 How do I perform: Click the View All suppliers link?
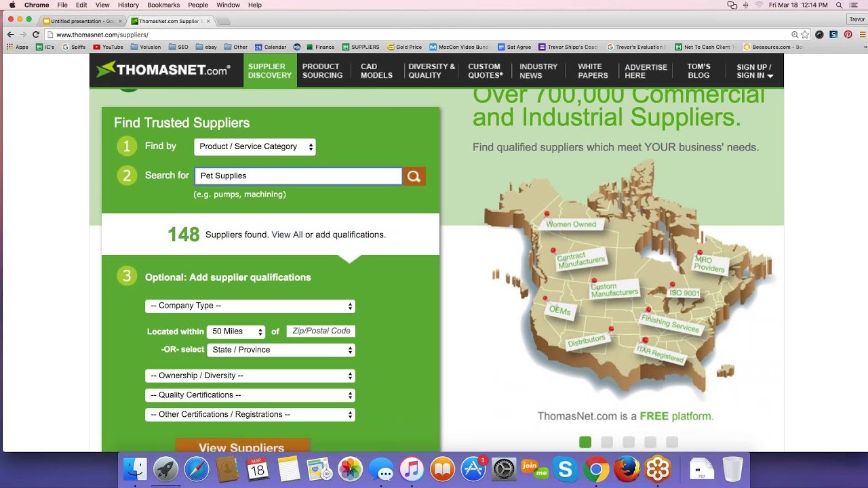point(287,235)
